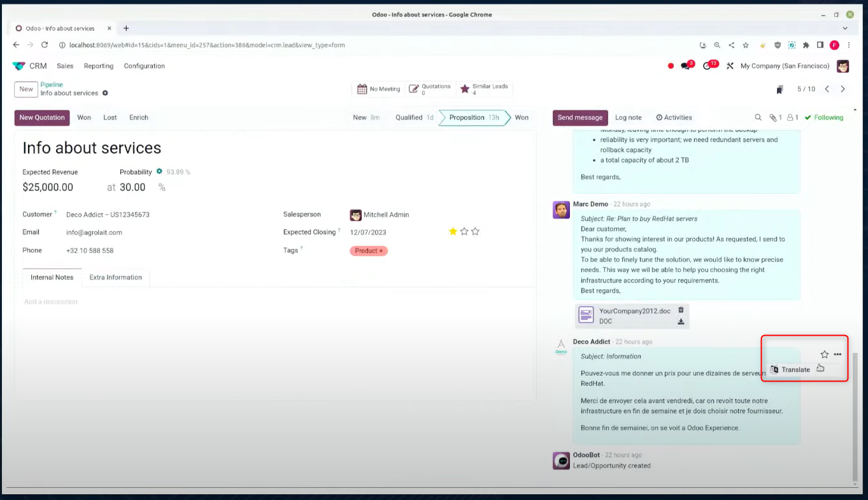Screen dimensions: 868x500
Task: Toggle the Following status button
Action: (823, 117)
